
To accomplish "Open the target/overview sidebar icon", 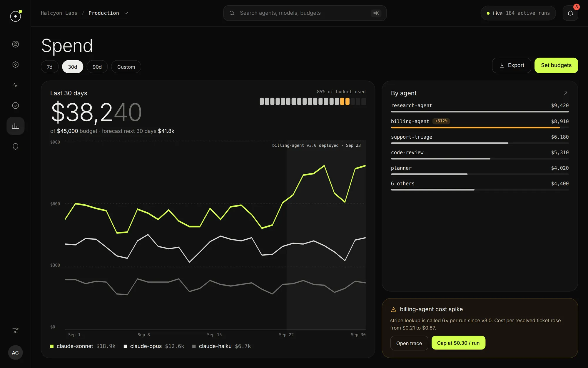I will tap(16, 44).
